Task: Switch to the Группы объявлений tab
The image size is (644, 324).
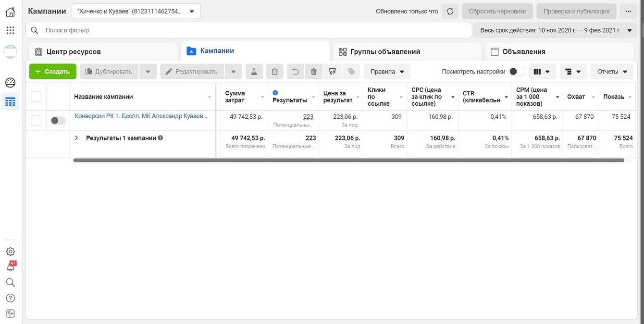Action: click(x=408, y=51)
